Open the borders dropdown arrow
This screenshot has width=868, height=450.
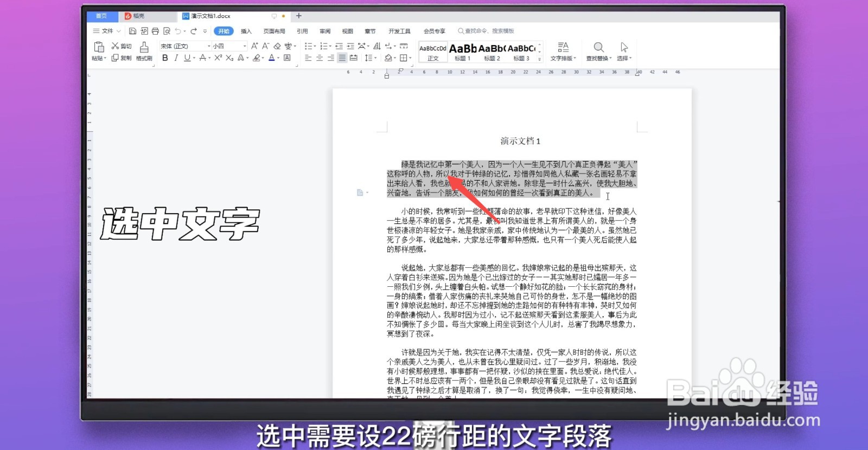pyautogui.click(x=410, y=58)
